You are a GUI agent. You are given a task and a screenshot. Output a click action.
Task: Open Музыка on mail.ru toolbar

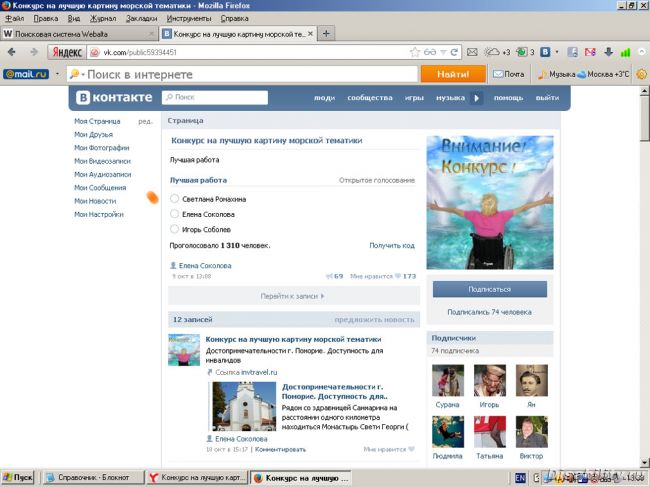(556, 74)
